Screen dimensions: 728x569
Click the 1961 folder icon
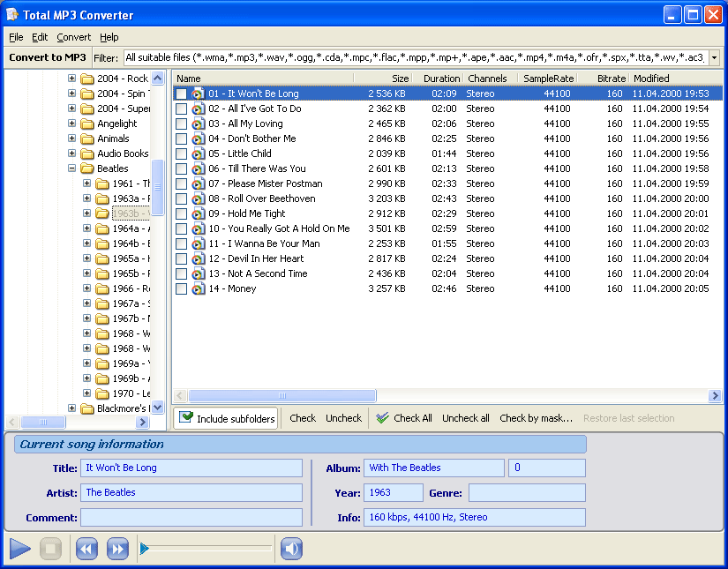(102, 183)
